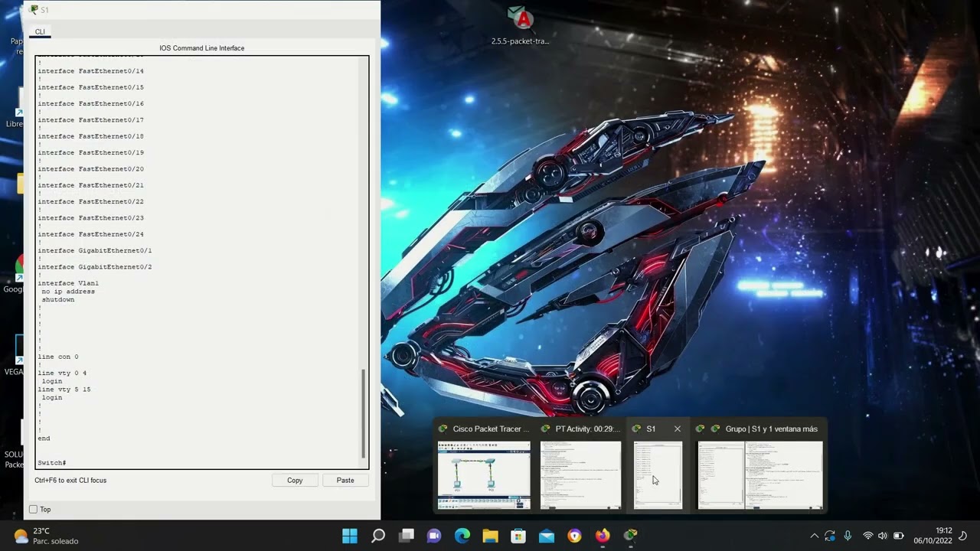This screenshot has width=980, height=551.
Task: Open Task View in the taskbar
Action: [407, 536]
